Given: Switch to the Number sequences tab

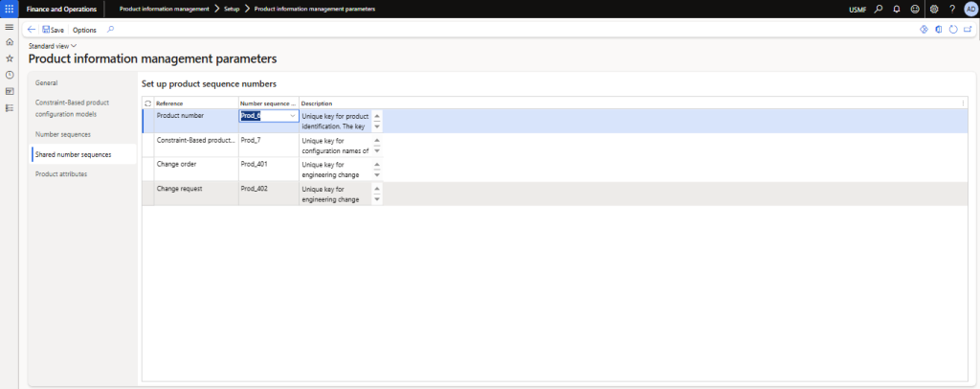Looking at the screenshot, I should pyautogui.click(x=63, y=134).
